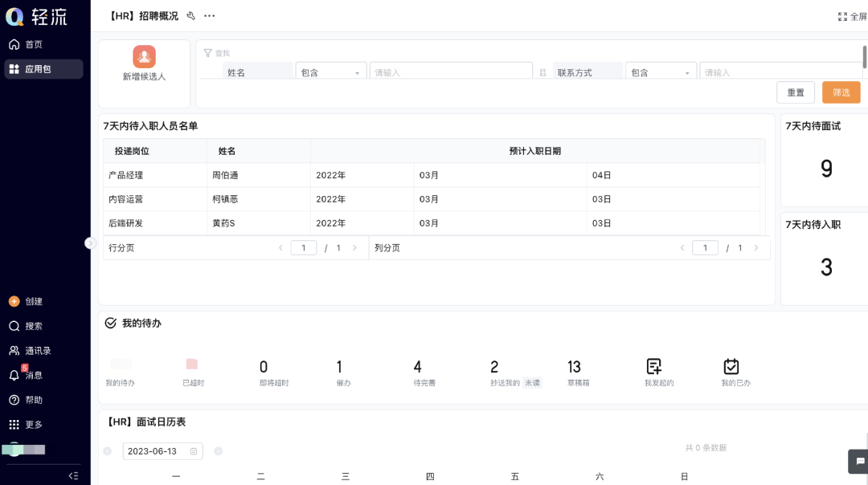Open 我发起的 initiated-by-me icon
Image resolution: width=868 pixels, height=485 pixels.
click(x=654, y=367)
